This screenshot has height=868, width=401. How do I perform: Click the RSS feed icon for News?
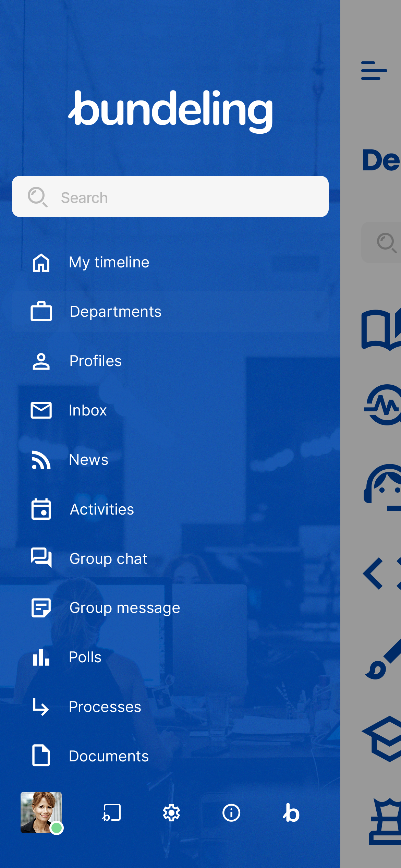point(41,460)
